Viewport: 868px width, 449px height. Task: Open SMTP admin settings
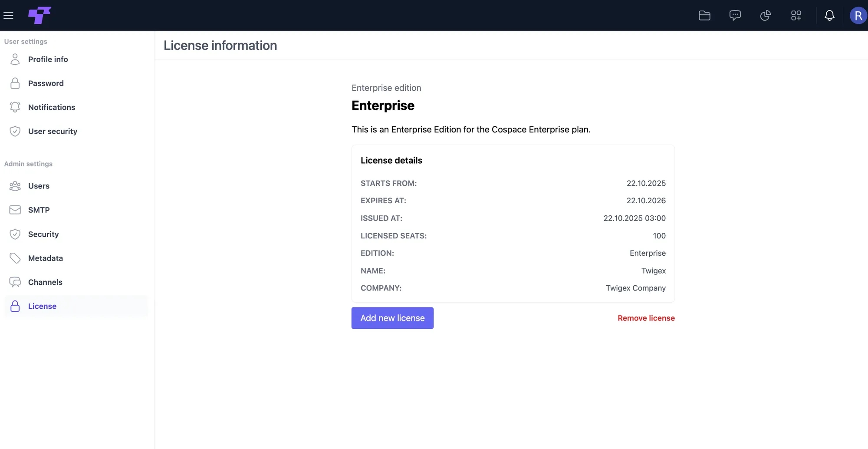click(76, 210)
